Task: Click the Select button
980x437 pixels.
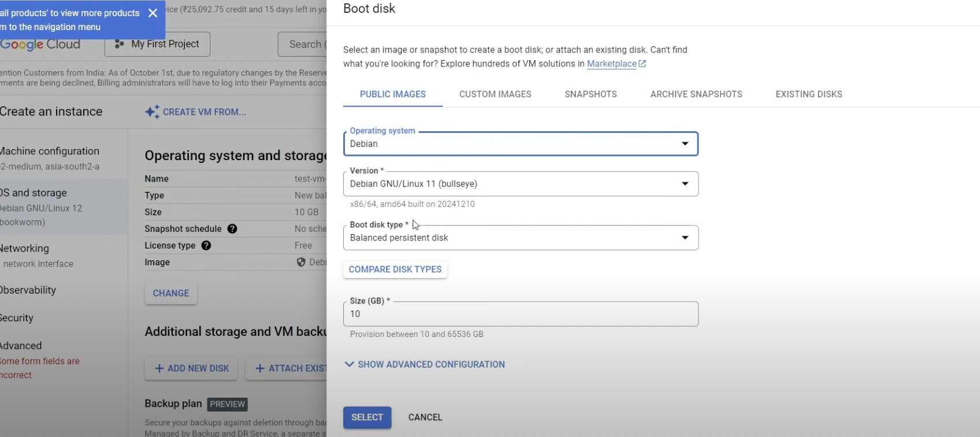Action: pyautogui.click(x=367, y=417)
